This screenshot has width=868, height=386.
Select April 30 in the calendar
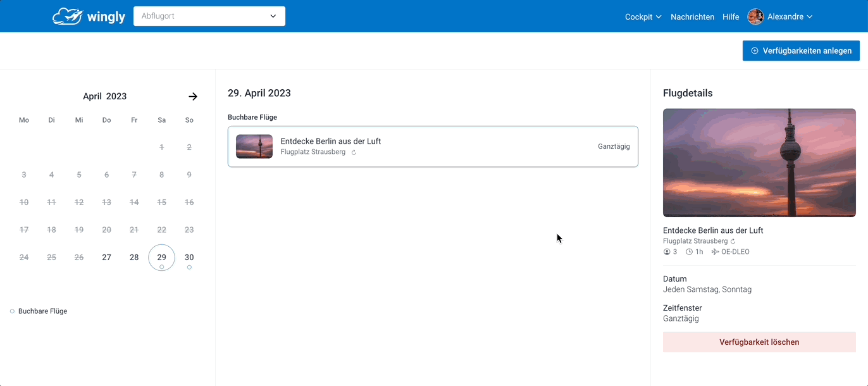point(189,258)
